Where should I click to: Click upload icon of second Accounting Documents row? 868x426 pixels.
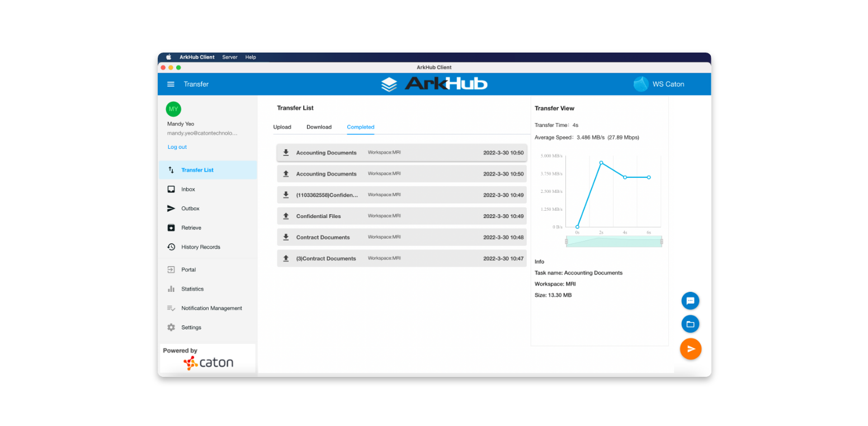point(286,174)
